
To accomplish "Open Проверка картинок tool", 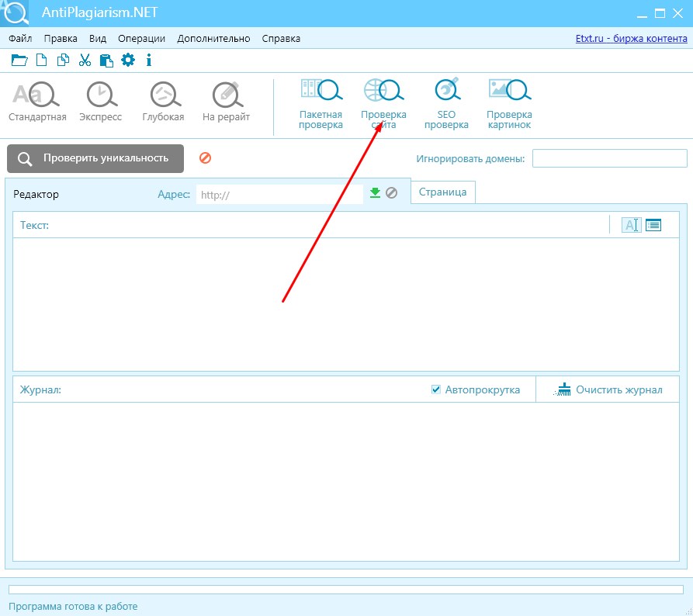I will pos(510,104).
